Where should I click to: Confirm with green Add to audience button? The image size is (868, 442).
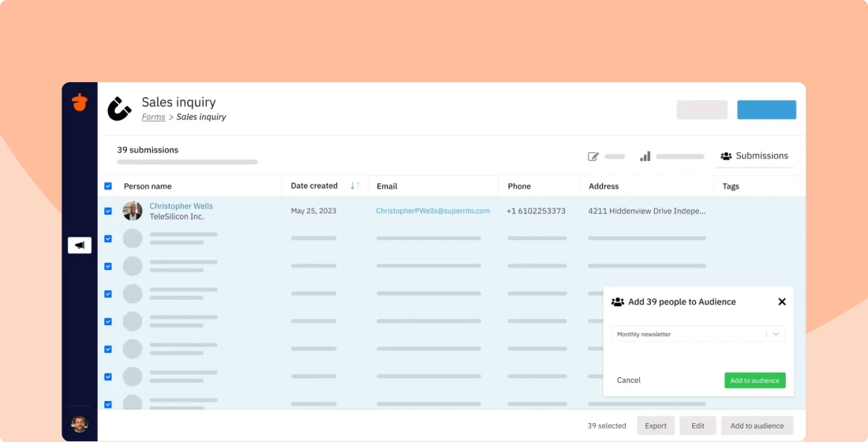click(x=754, y=380)
